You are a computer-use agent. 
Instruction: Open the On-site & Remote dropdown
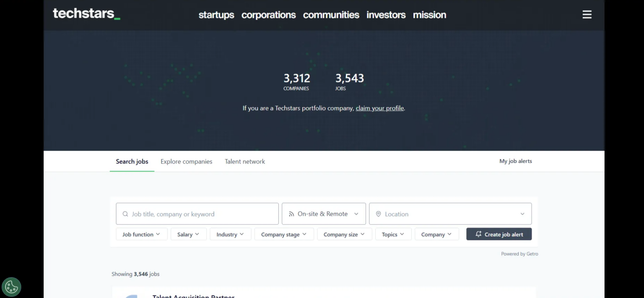click(x=323, y=213)
